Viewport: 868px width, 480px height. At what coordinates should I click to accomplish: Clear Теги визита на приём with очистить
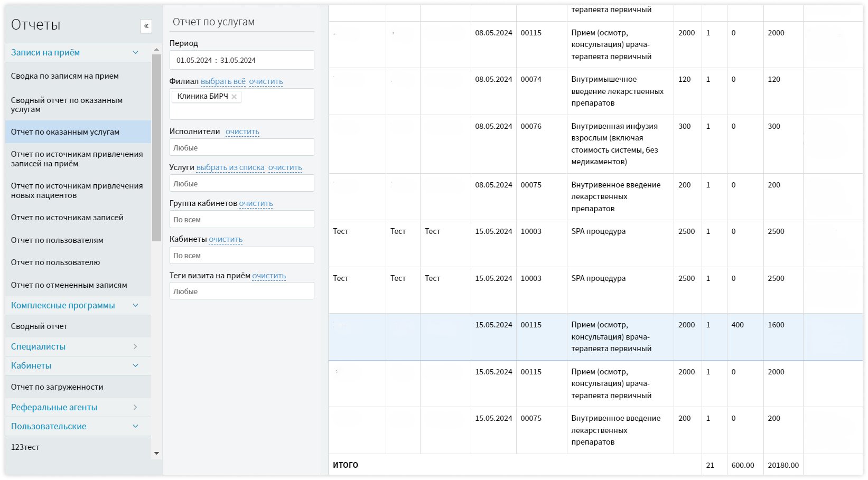click(269, 276)
